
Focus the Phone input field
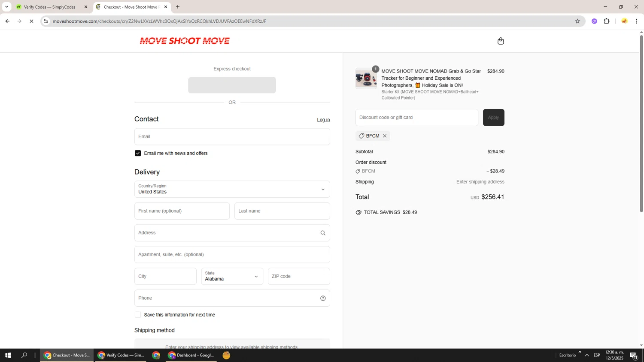tap(232, 298)
